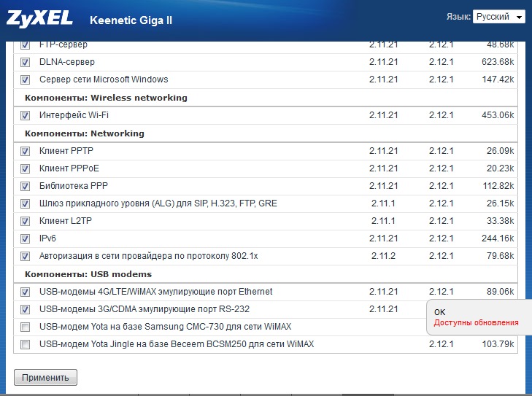The height and width of the screenshot is (396, 532).
Task: Click USB-модем Yota Samsung CMC-730 label
Action: [165, 327]
